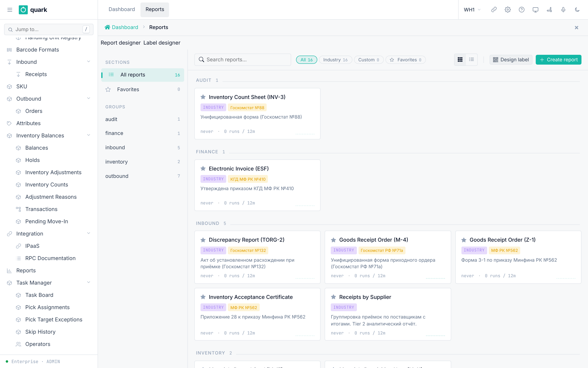The width and height of the screenshot is (588, 368).
Task: Click the monitor display icon
Action: click(535, 10)
